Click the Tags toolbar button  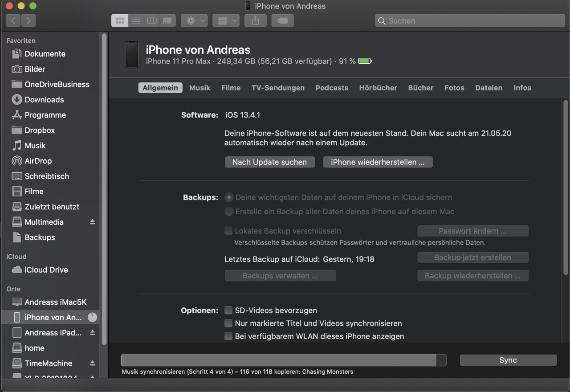click(x=282, y=20)
